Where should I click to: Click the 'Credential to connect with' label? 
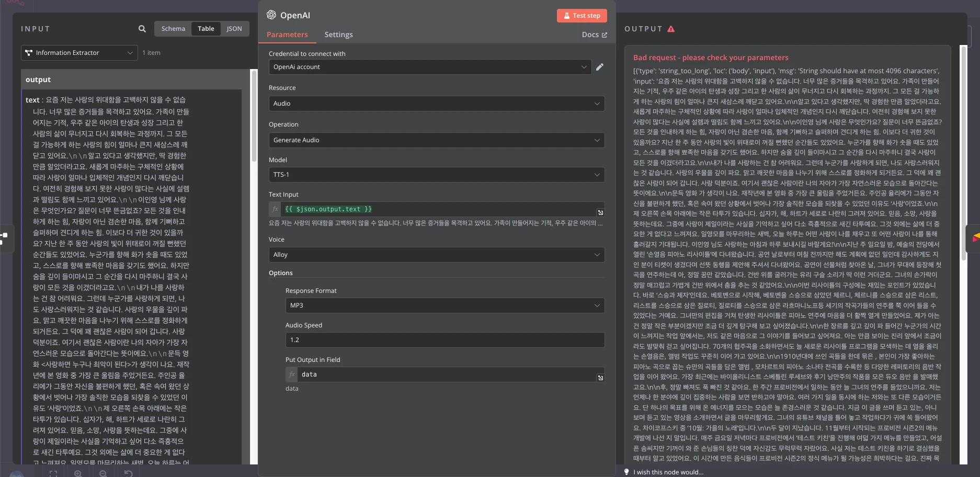307,54
